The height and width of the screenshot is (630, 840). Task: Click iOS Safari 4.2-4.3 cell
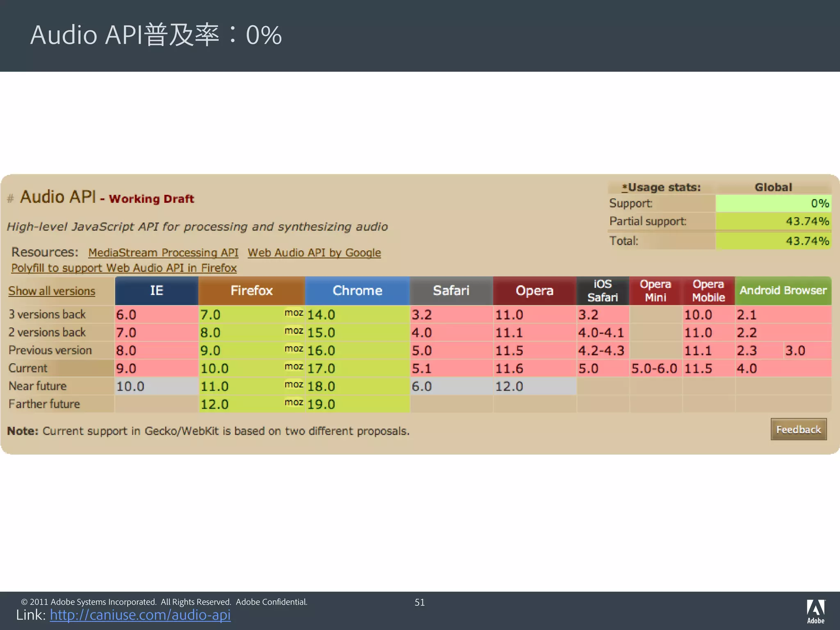pos(603,351)
